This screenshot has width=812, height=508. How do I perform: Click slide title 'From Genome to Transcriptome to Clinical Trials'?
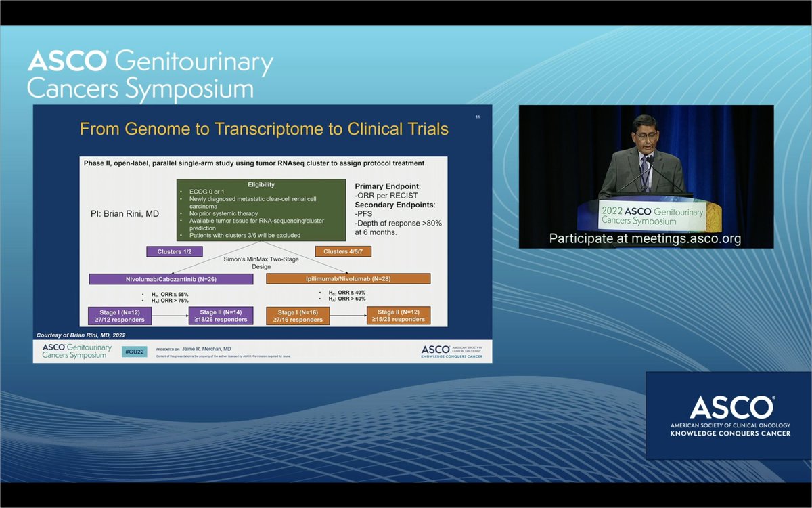coord(264,129)
